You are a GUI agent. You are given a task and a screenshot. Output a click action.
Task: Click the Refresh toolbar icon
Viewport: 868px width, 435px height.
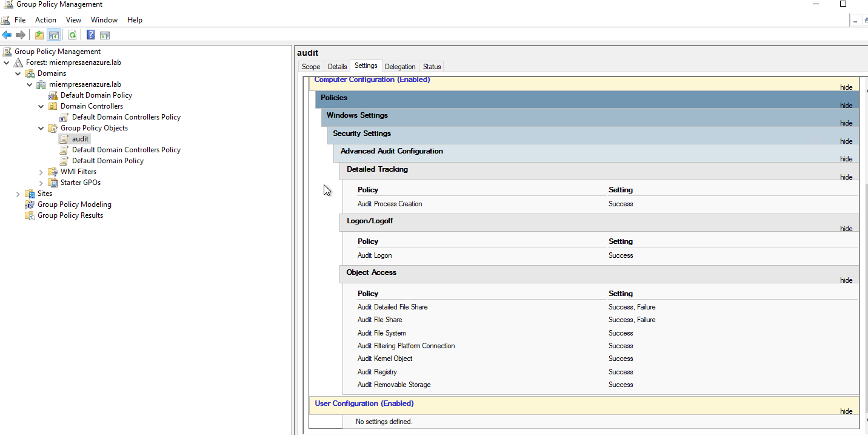tap(72, 35)
